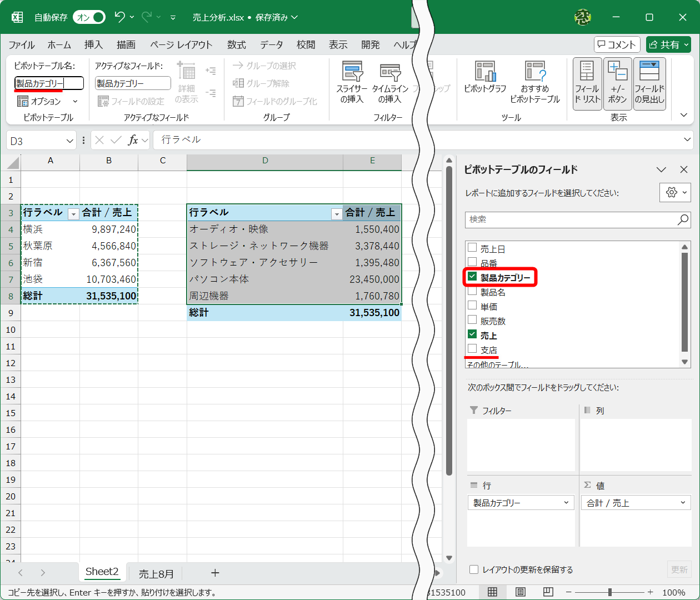Toggle the 自動保存 switch
The width and height of the screenshot is (700, 600).
tap(89, 17)
